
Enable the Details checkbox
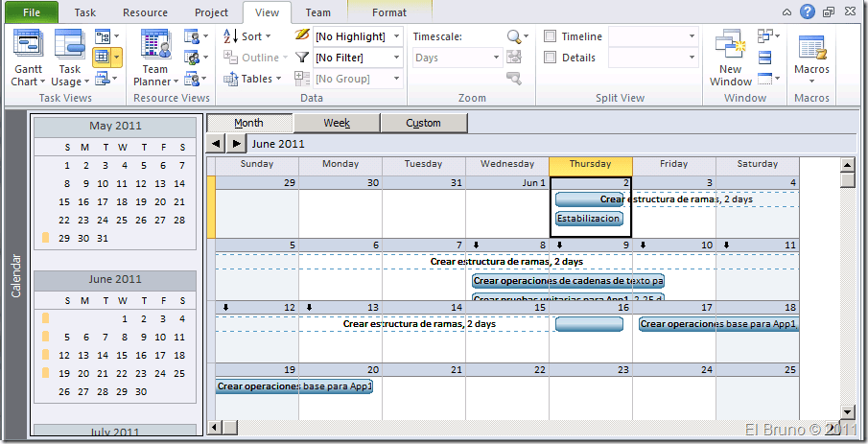(x=551, y=58)
